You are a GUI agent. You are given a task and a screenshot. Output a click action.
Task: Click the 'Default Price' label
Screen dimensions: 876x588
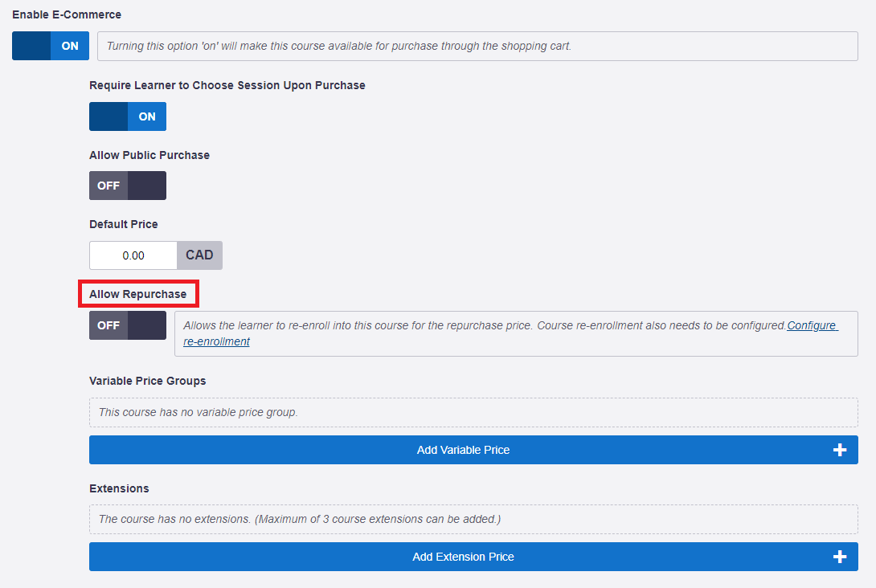(124, 224)
